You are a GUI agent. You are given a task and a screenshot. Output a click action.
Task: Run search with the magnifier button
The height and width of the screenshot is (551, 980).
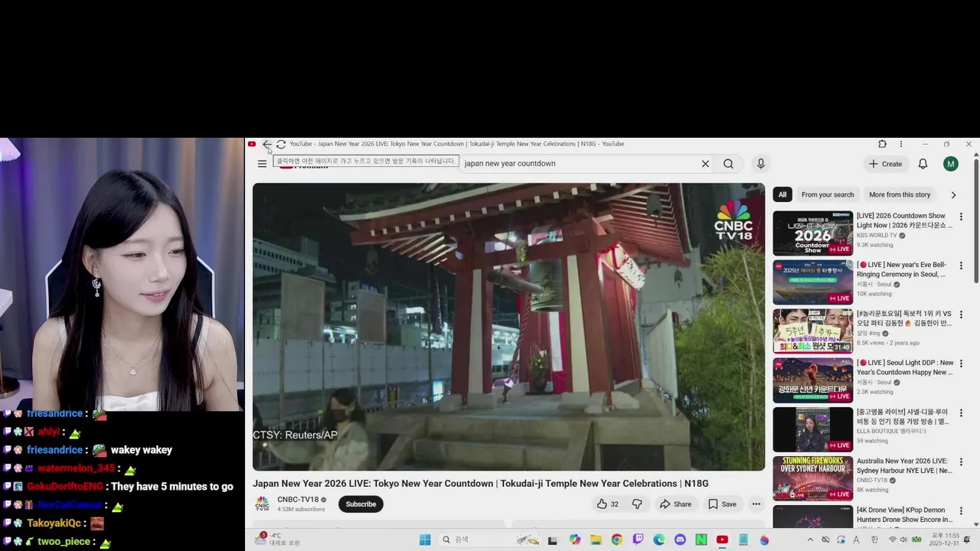pyautogui.click(x=728, y=164)
